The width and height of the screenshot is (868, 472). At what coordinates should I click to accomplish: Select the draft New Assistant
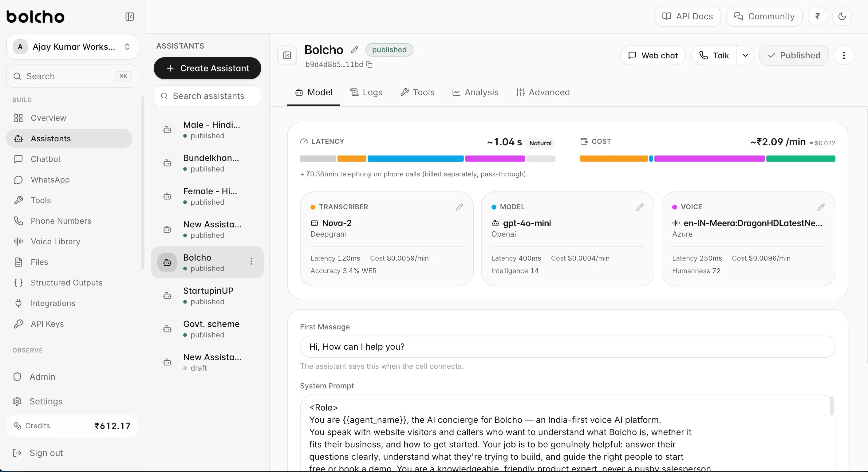tap(207, 362)
